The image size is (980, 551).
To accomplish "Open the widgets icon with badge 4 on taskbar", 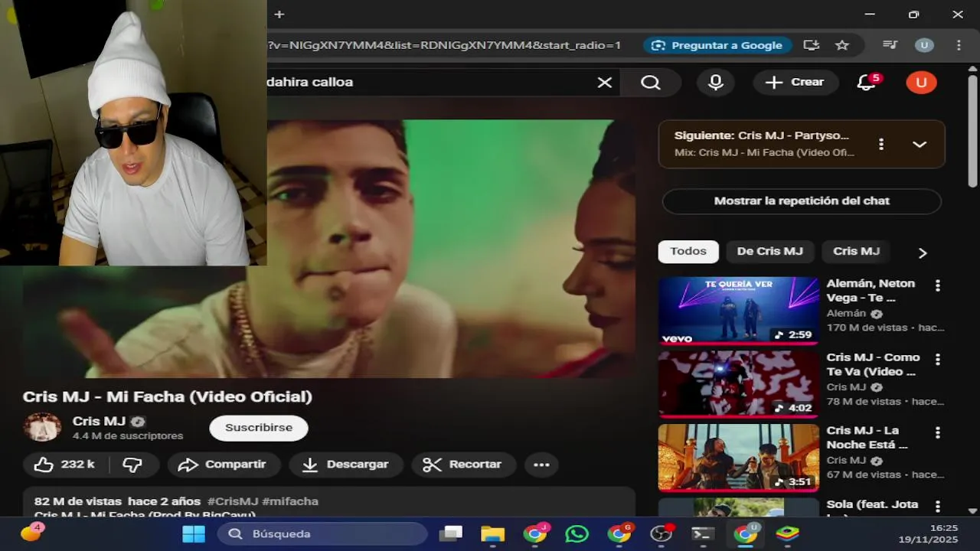I will 31,533.
